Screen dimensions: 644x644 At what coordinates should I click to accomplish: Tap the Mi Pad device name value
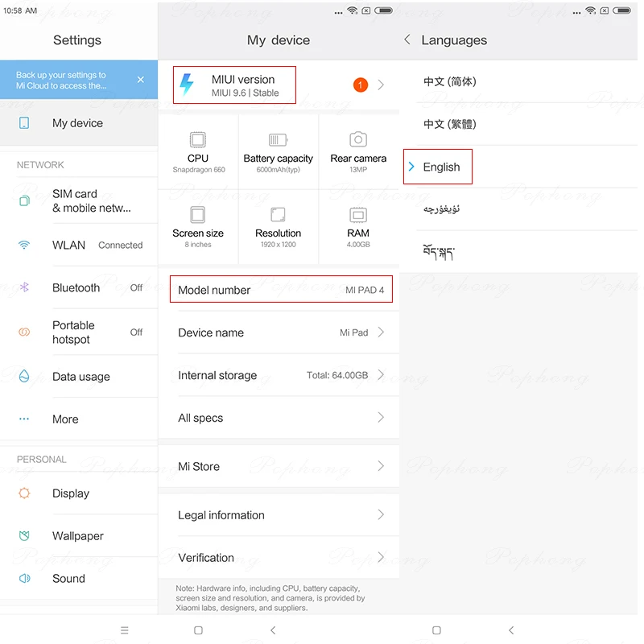(x=353, y=332)
